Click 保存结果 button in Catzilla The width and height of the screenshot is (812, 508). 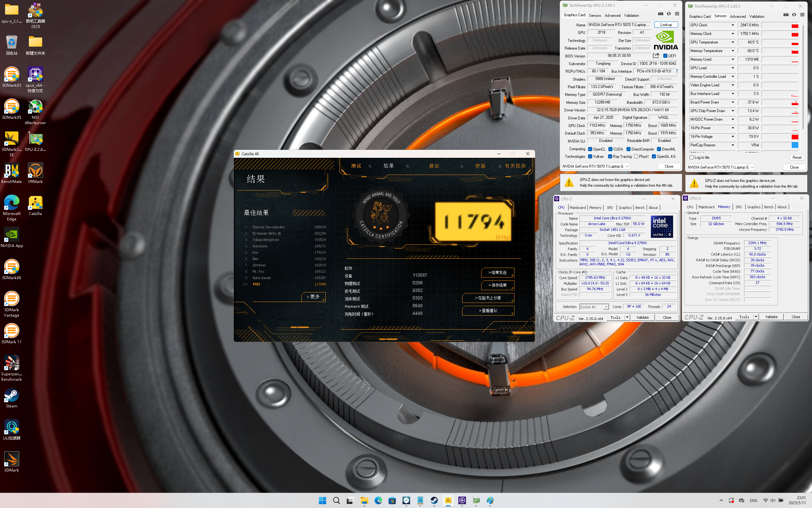(x=497, y=285)
